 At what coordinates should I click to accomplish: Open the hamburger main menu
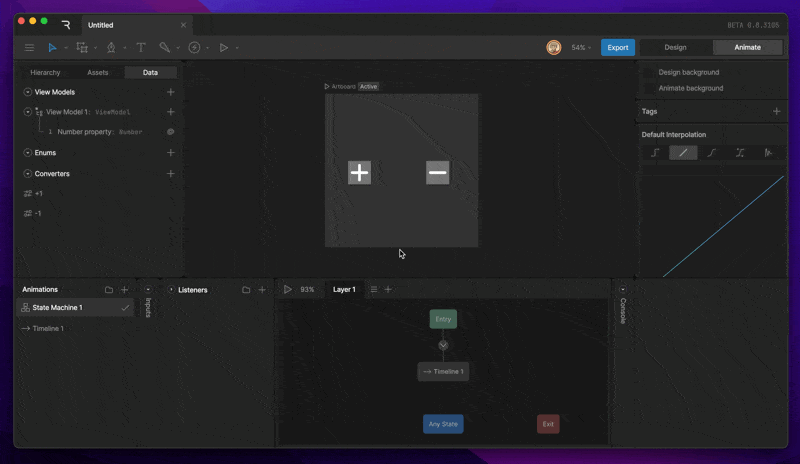point(29,47)
